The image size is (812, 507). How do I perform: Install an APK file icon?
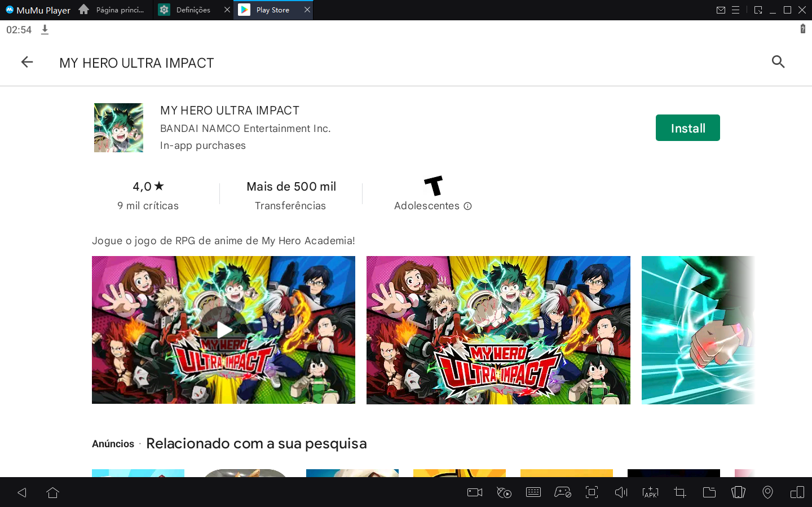(650, 492)
